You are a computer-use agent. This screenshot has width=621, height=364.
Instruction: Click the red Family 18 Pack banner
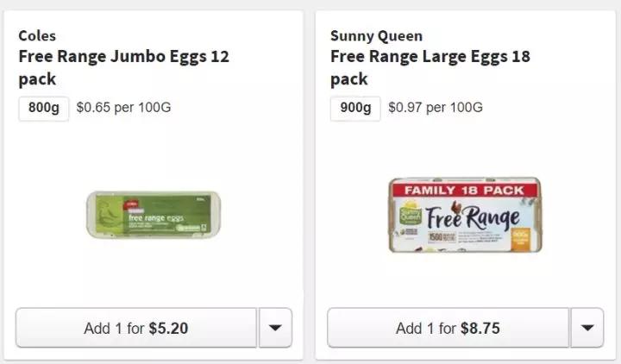click(464, 189)
